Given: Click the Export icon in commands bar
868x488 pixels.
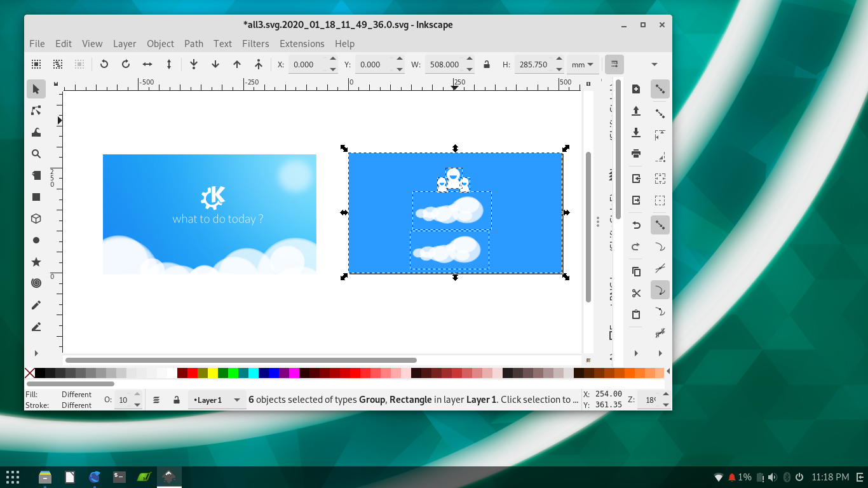Looking at the screenshot, I should 636,201.
